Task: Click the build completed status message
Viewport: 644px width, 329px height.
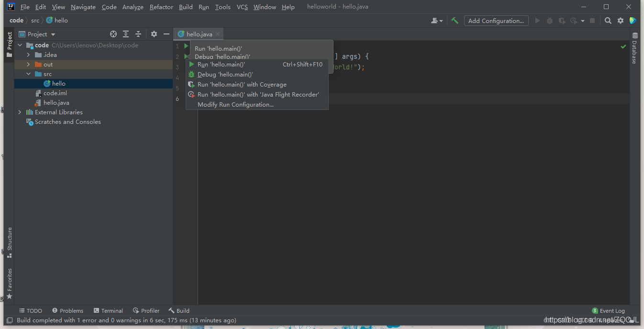Action: (x=126, y=320)
